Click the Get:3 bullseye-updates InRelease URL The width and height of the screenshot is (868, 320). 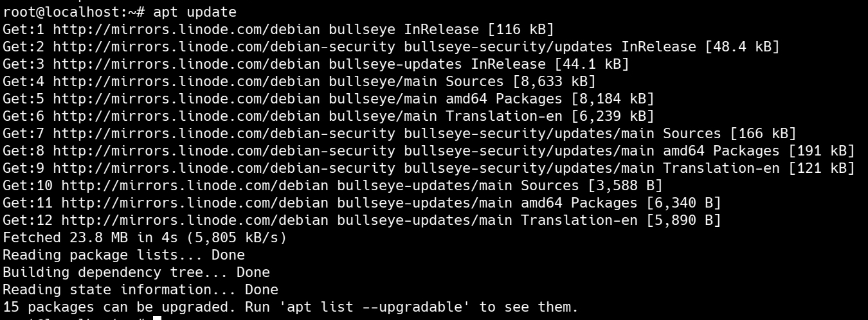tap(187, 64)
